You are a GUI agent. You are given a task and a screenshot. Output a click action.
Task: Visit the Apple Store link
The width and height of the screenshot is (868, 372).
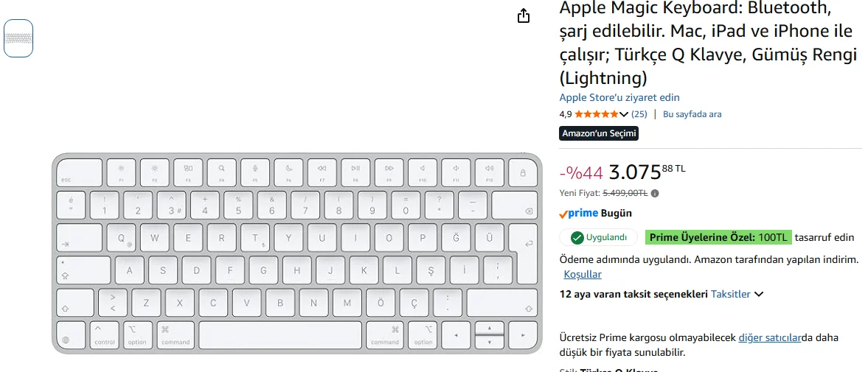(x=619, y=97)
